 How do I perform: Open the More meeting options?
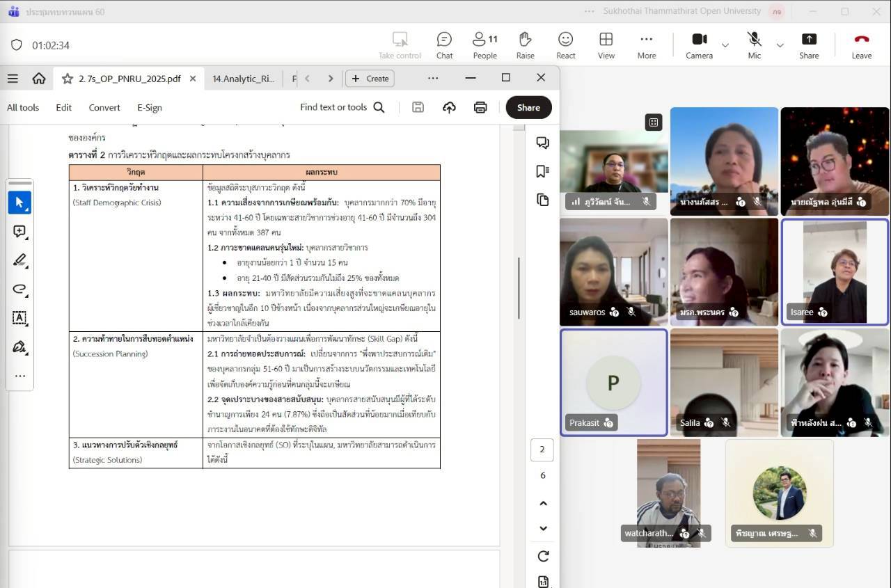646,45
